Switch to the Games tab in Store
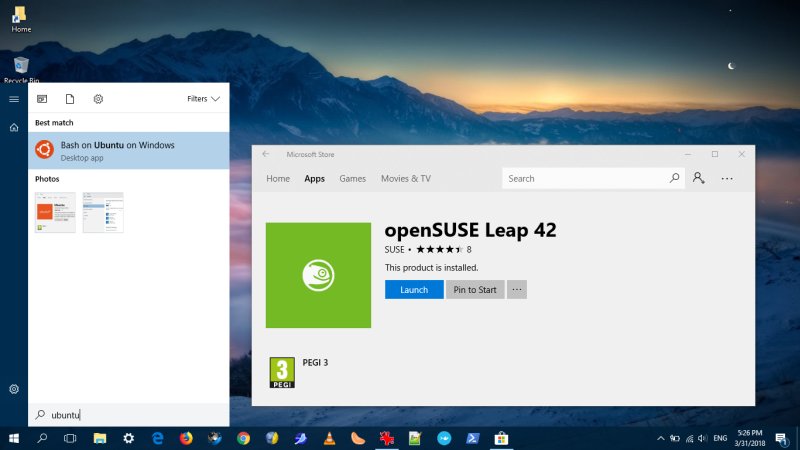Screen dimensions: 800x450 pyautogui.click(x=353, y=179)
